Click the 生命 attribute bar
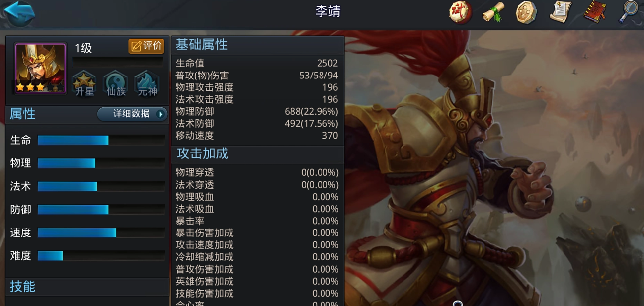This screenshot has width=644, height=306. [x=101, y=140]
